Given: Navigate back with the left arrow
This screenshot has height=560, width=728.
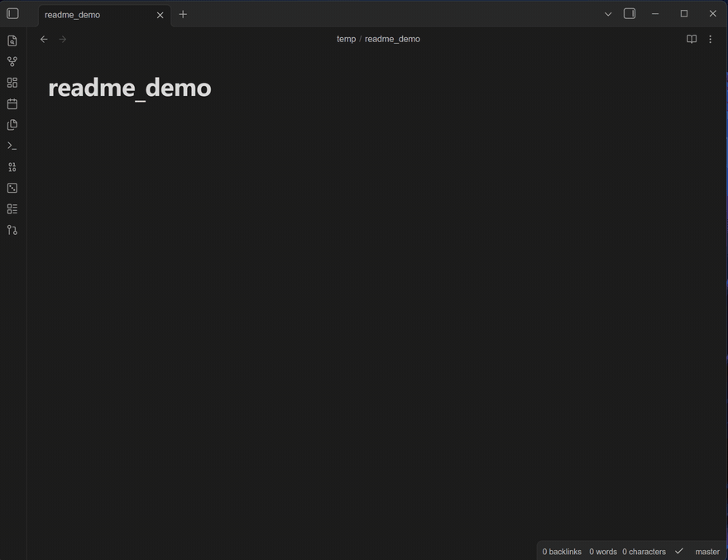Looking at the screenshot, I should (x=44, y=39).
